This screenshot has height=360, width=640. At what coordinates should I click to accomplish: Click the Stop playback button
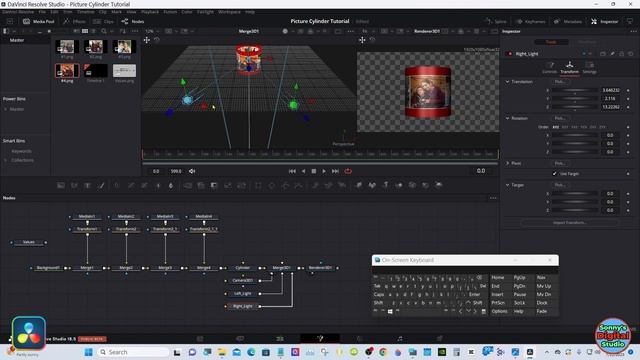click(314, 171)
